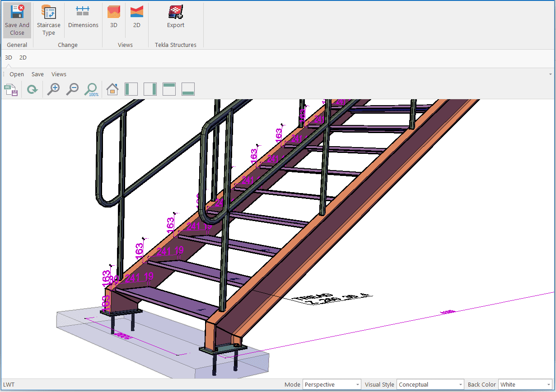
Task: Switch to 2D view from ribbon
Action: coord(136,18)
